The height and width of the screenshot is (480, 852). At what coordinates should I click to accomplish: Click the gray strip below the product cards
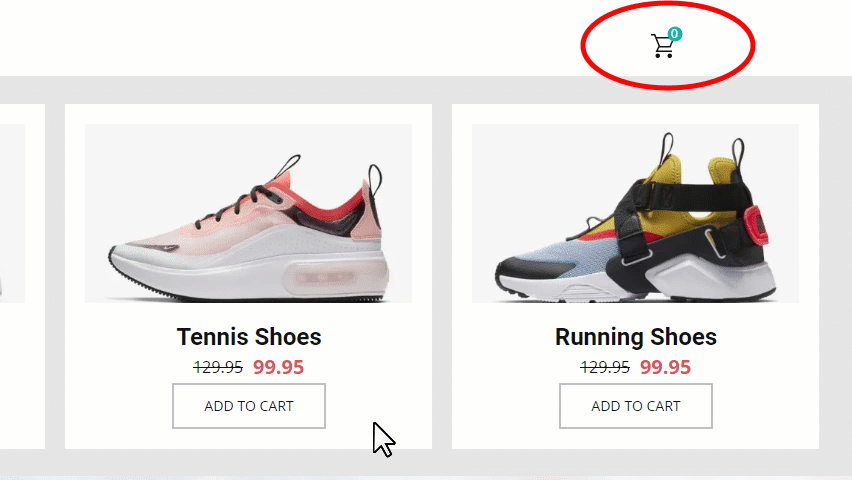point(426,462)
